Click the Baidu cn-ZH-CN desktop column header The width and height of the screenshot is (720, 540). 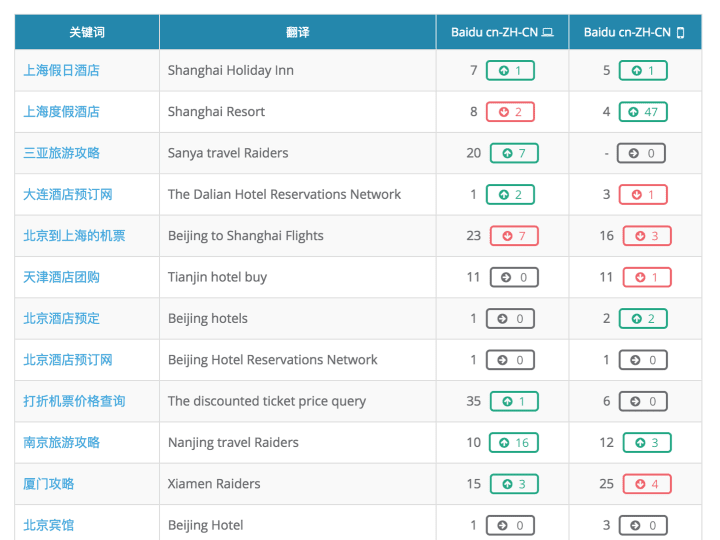502,32
